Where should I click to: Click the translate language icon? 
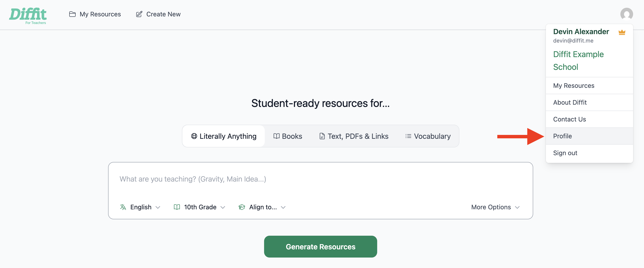pos(123,207)
